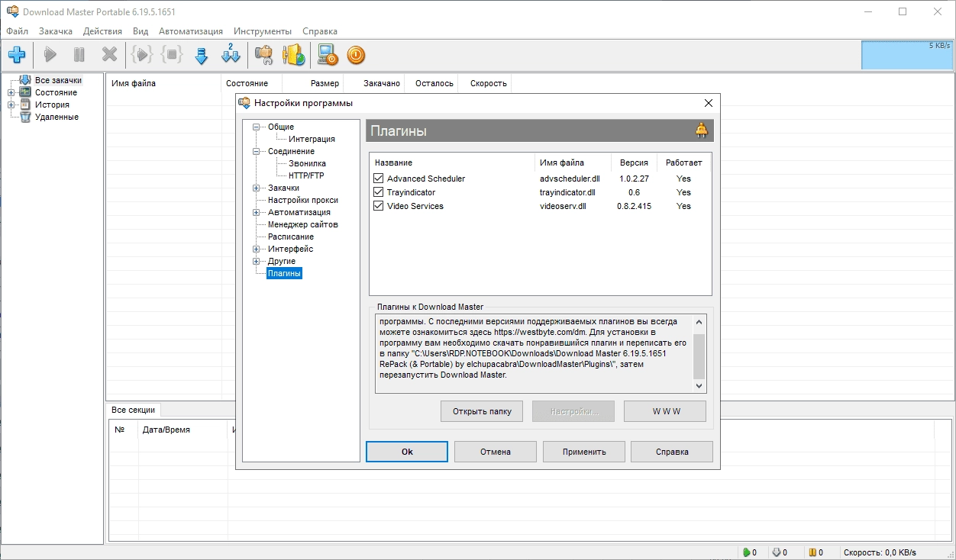Viewport: 956px width, 560px height.
Task: Click the Открыть папку button
Action: [482, 411]
